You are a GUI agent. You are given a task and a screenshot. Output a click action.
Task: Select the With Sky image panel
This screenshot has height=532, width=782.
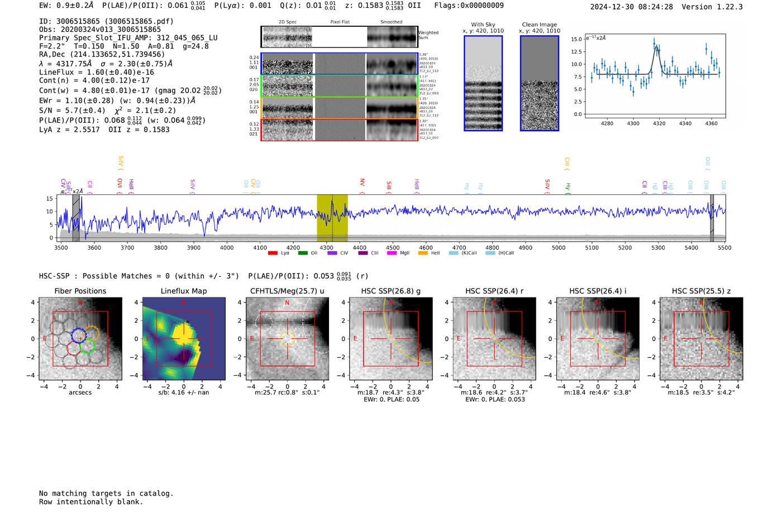pos(483,83)
